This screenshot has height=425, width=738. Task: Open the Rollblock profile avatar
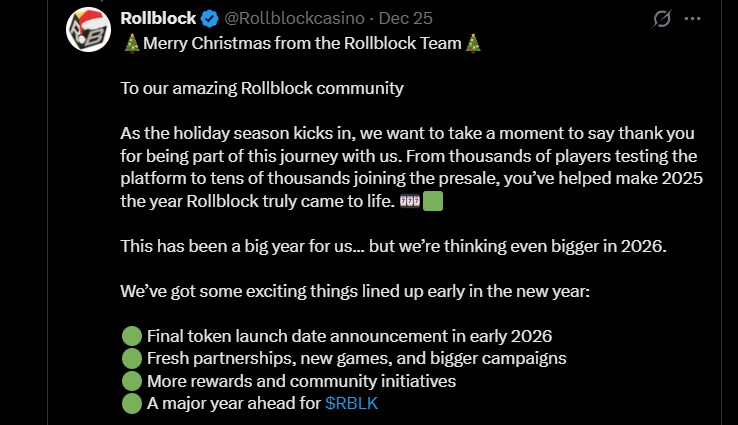click(88, 29)
